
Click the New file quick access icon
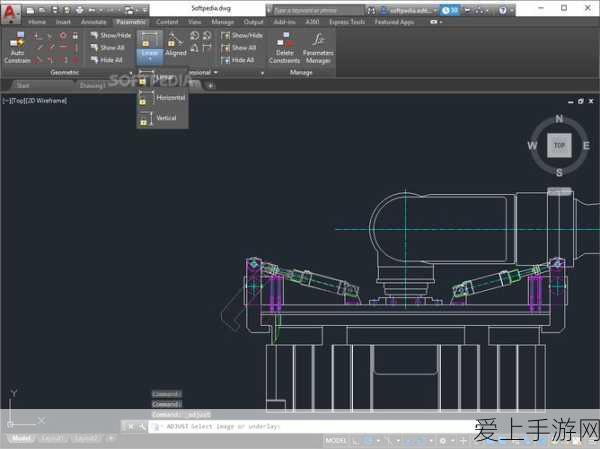click(x=30, y=10)
